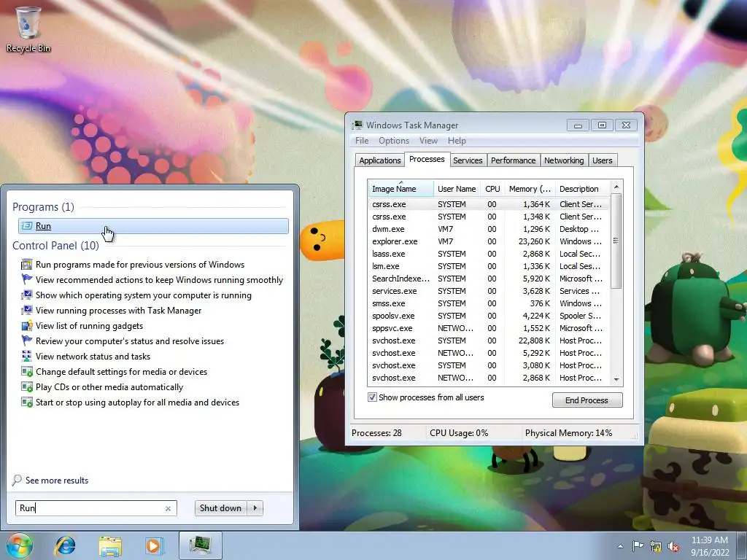Open the Help menu in Task Manager

click(x=457, y=141)
